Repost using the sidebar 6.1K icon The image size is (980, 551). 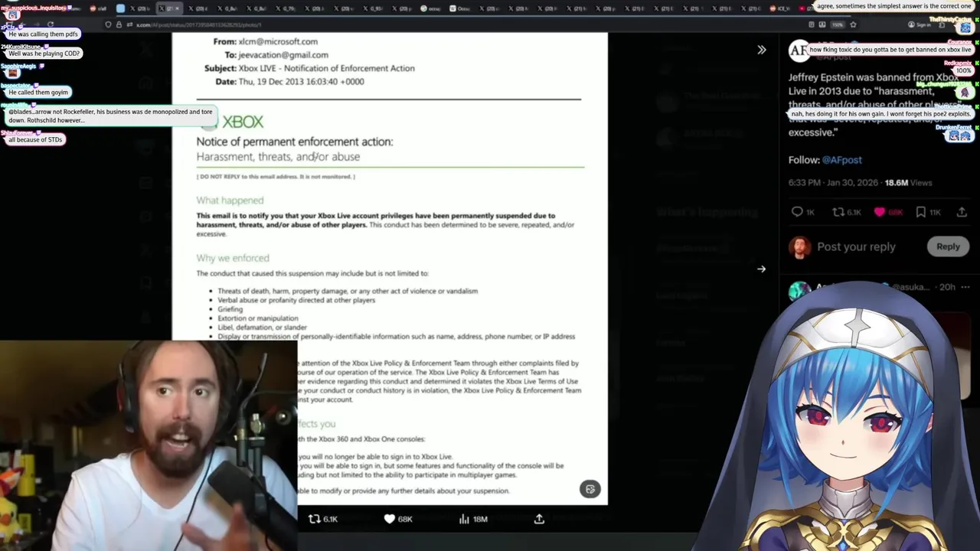tap(846, 212)
